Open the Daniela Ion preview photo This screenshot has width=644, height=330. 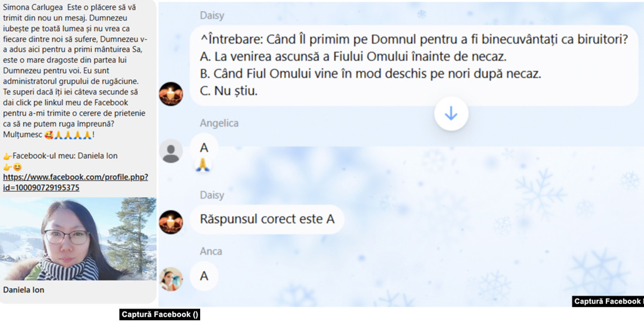point(78,239)
